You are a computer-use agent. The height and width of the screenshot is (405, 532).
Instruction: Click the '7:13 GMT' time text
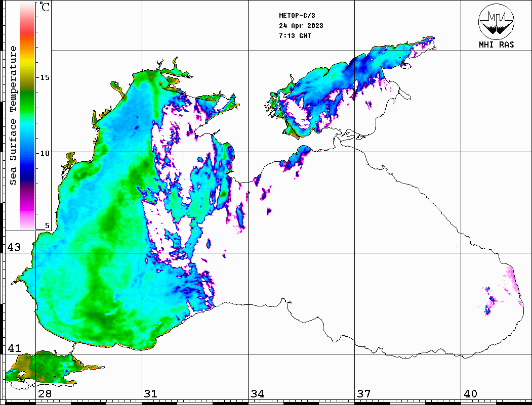295,36
